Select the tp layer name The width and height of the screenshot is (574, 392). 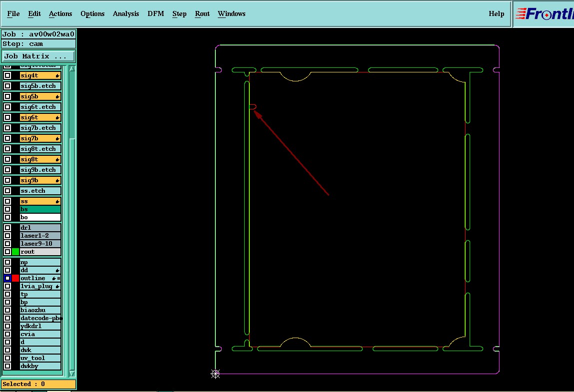coord(40,294)
